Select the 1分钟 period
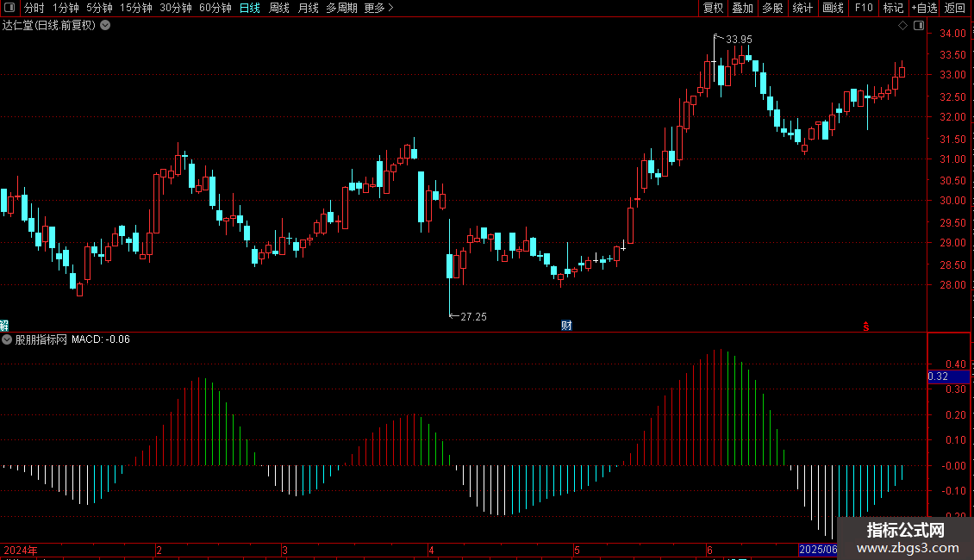This screenshot has width=974, height=560. point(66,8)
